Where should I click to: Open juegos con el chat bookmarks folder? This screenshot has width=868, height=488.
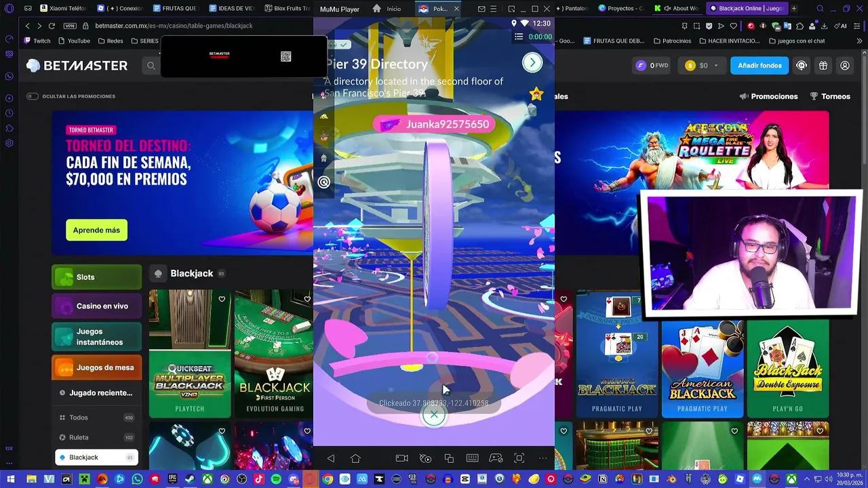(797, 41)
